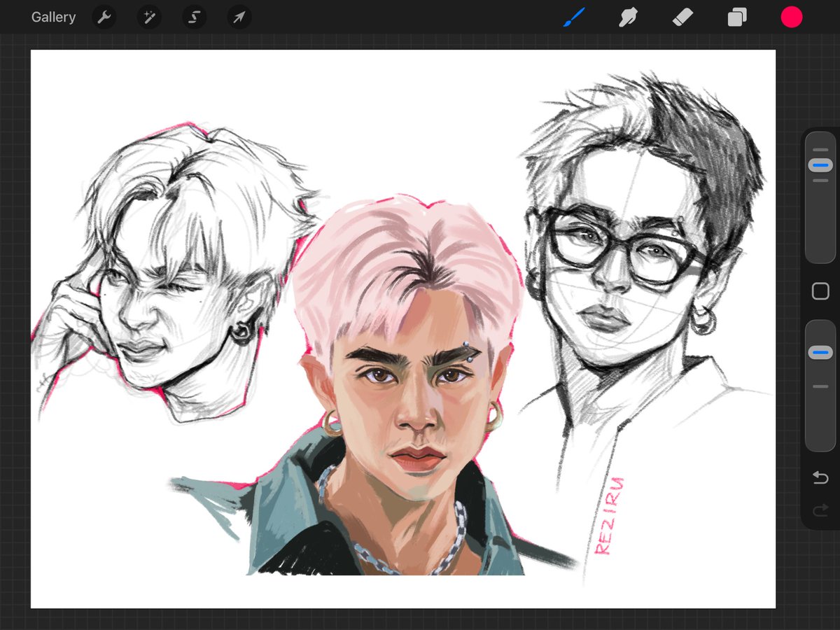Viewport: 840px width, 630px height.
Task: Adjust the brush opacity slider handle
Action: [x=820, y=352]
